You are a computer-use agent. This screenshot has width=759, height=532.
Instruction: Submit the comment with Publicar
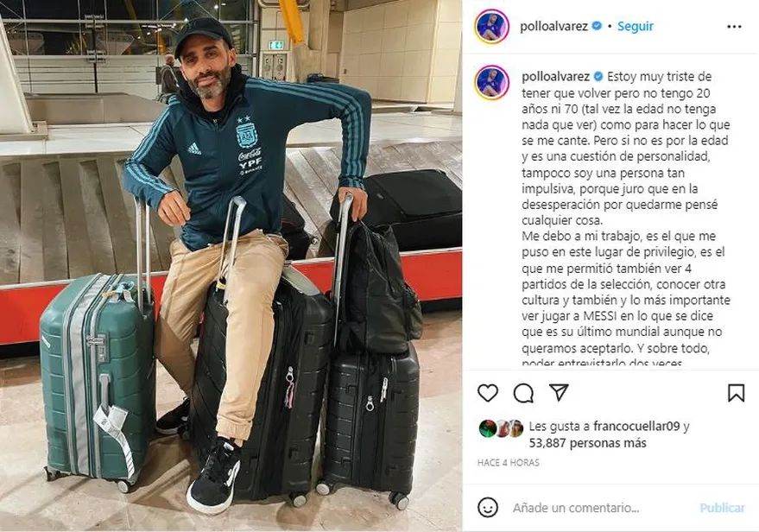[722, 508]
